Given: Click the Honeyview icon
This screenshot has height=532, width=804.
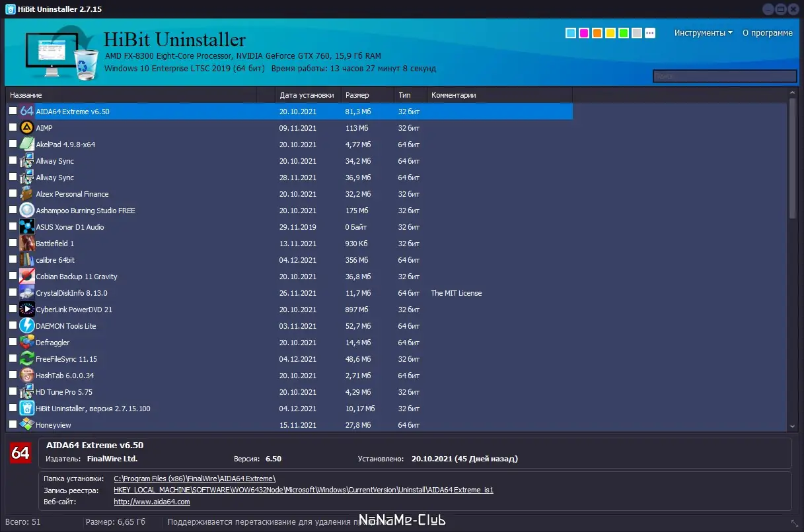Looking at the screenshot, I should point(26,424).
